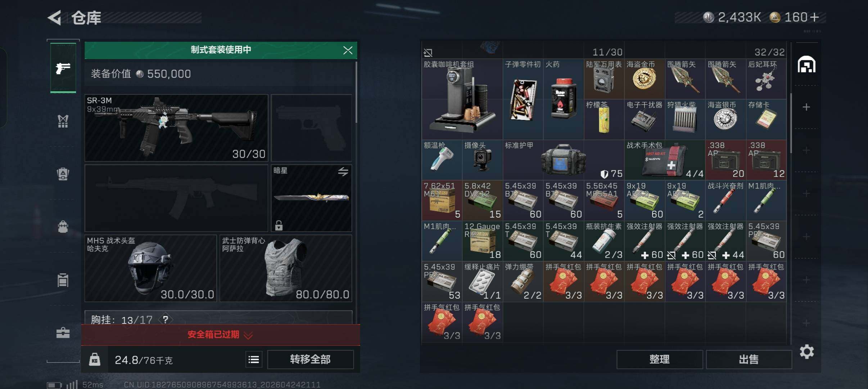
Task: Swap the 暗星 melee weapon
Action: pos(343,172)
